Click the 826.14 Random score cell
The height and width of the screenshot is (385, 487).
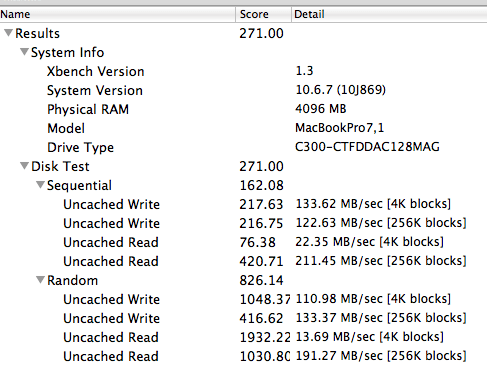click(x=261, y=280)
